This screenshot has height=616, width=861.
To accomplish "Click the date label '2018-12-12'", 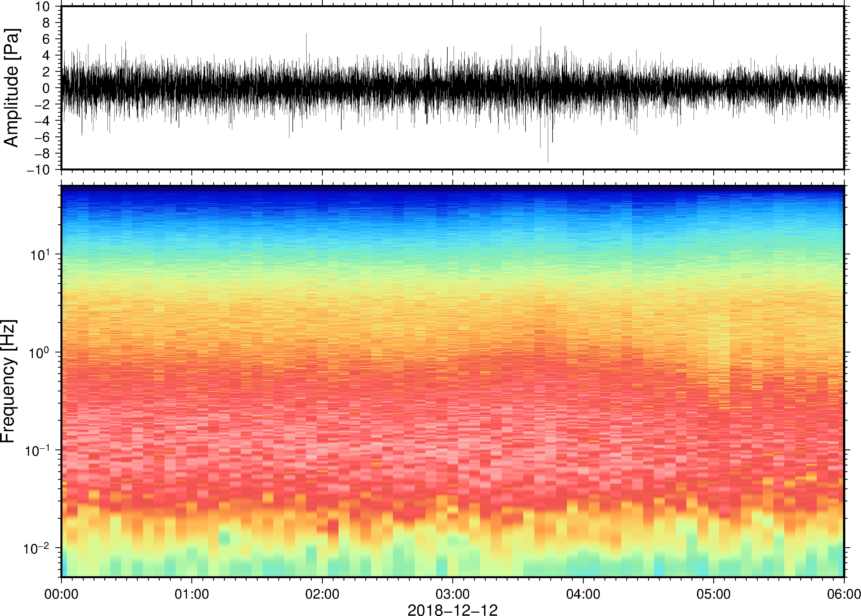I will click(452, 610).
